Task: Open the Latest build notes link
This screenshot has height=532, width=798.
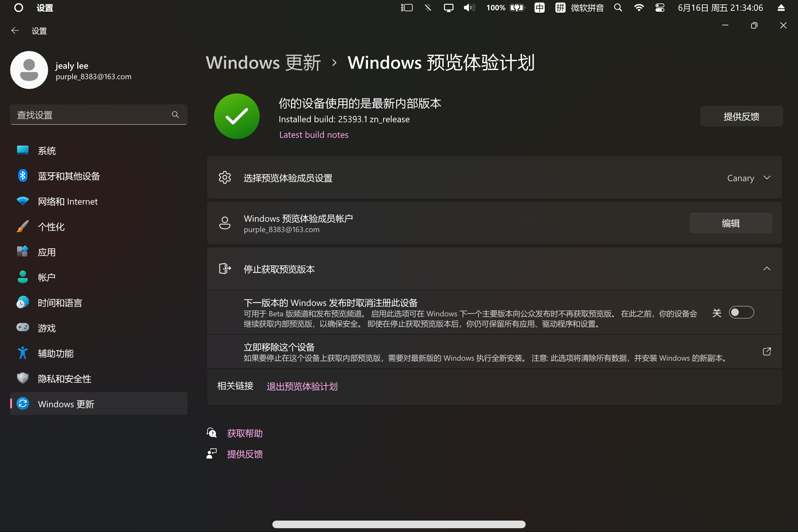Action: click(x=314, y=135)
